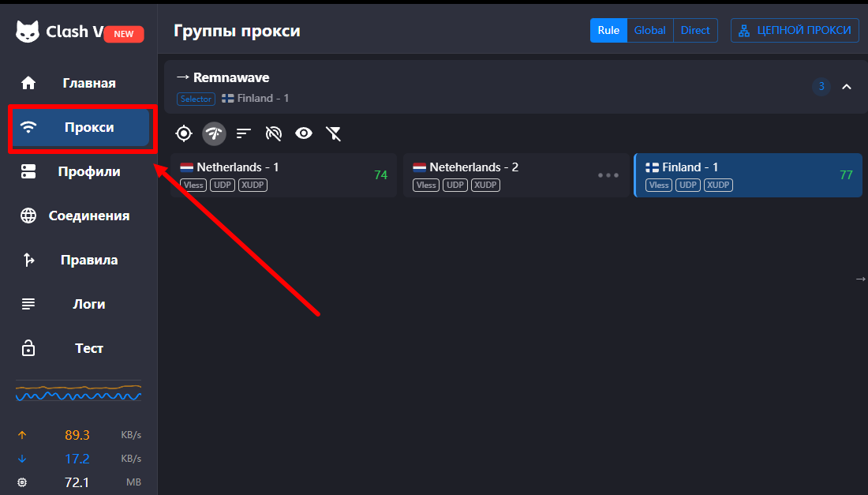The width and height of the screenshot is (868, 495).
Task: Switch to Global mode
Action: [650, 31]
